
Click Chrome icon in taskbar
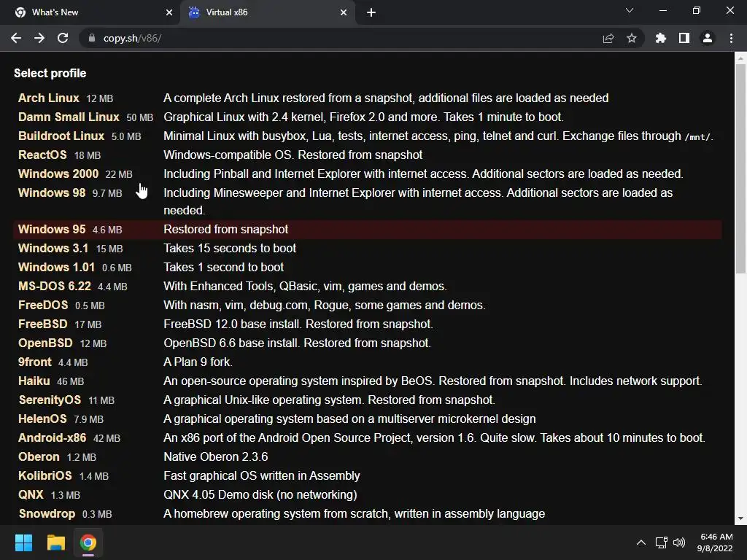[88, 542]
